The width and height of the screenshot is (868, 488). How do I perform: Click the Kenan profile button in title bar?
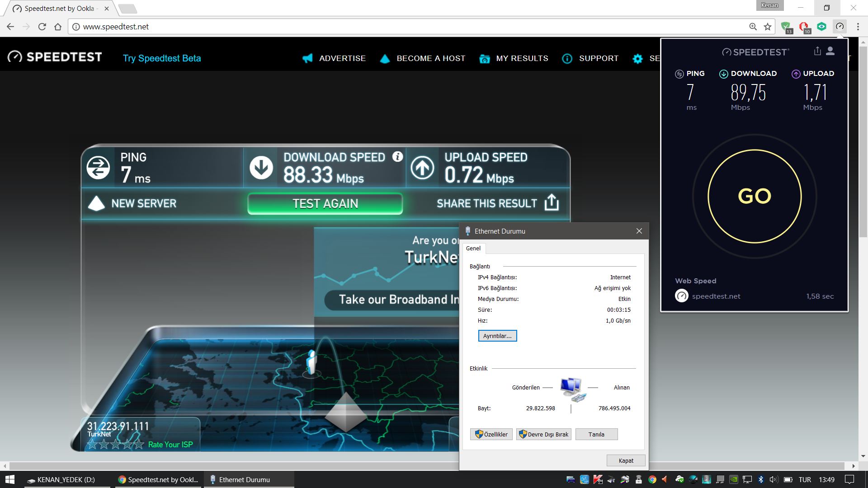769,5
